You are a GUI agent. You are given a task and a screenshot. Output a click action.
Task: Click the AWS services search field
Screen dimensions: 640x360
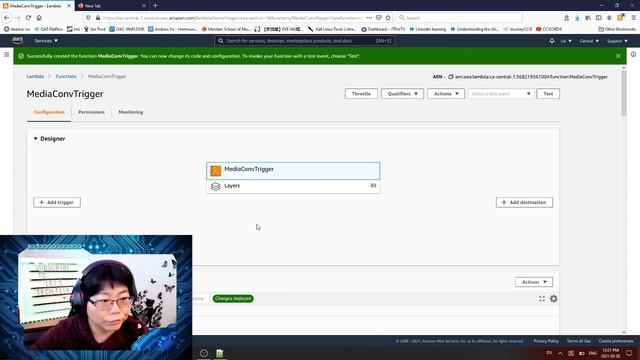pyautogui.click(x=304, y=41)
